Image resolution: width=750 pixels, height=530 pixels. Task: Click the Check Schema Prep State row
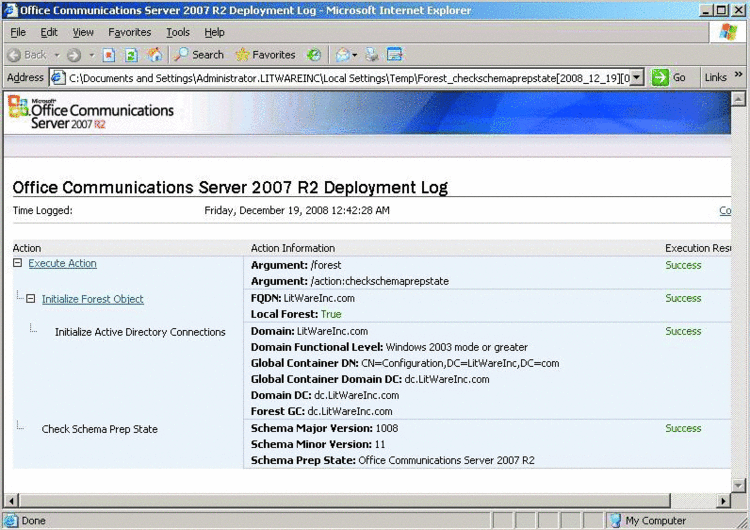point(99,429)
